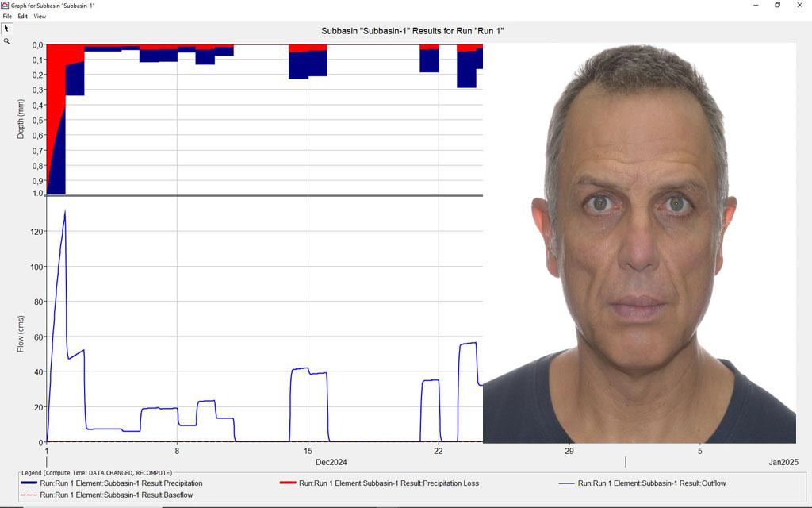The width and height of the screenshot is (812, 508).
Task: Select the legend entry 'Result:Outflow'
Action: coord(652,483)
